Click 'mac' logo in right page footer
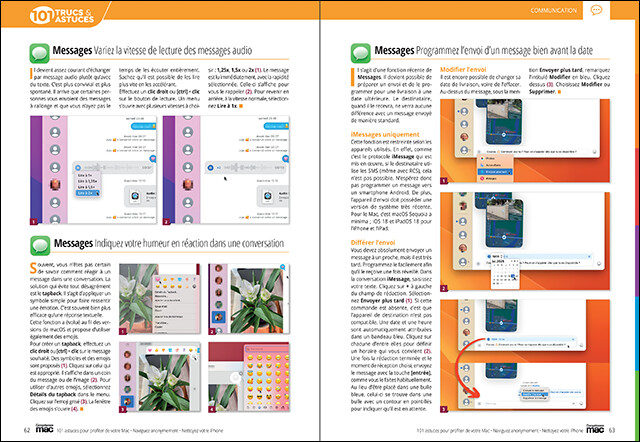Screen dimensions: 640x442 pos(595,429)
